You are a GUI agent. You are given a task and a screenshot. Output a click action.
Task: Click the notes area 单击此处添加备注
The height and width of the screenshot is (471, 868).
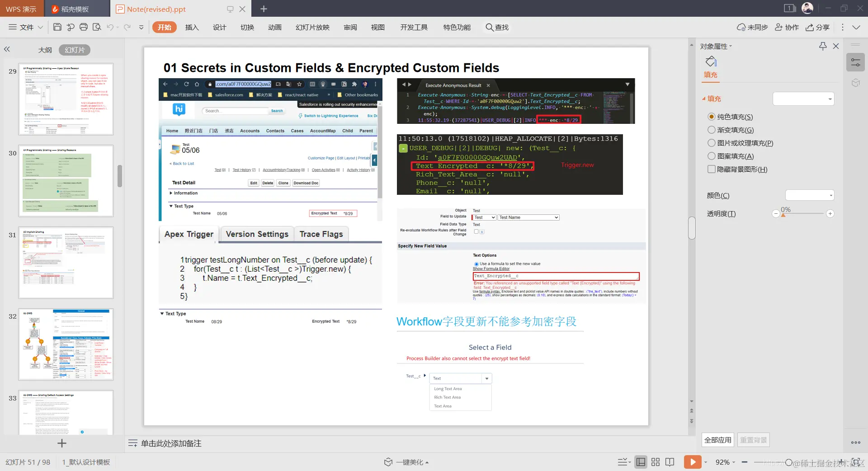coord(171,443)
